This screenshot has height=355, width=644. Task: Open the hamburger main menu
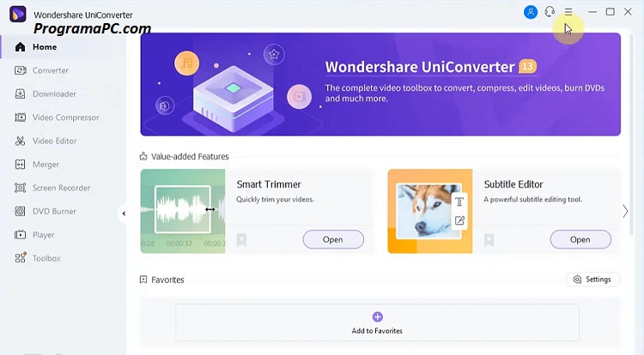pos(568,12)
